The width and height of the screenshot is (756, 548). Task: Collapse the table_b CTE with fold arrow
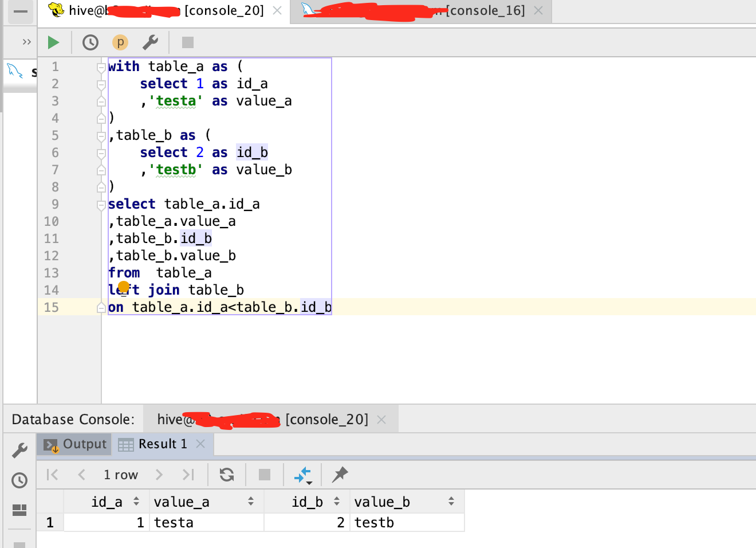point(101,135)
